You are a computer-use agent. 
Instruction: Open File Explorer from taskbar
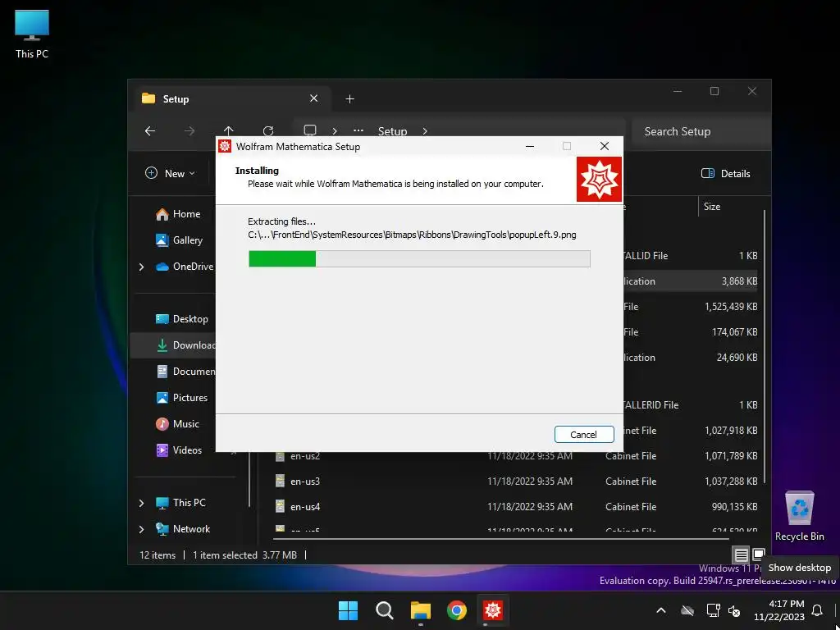click(421, 610)
